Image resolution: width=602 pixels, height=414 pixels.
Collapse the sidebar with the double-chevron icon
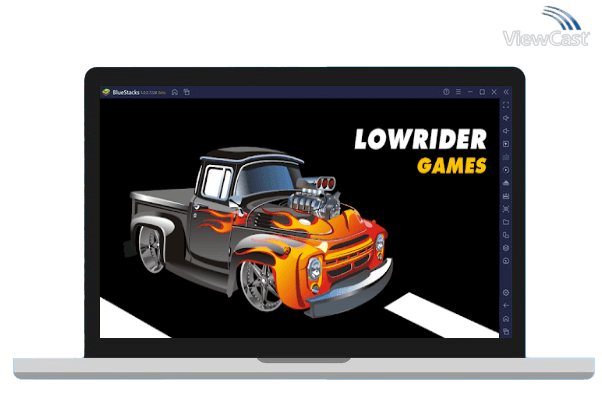(506, 92)
